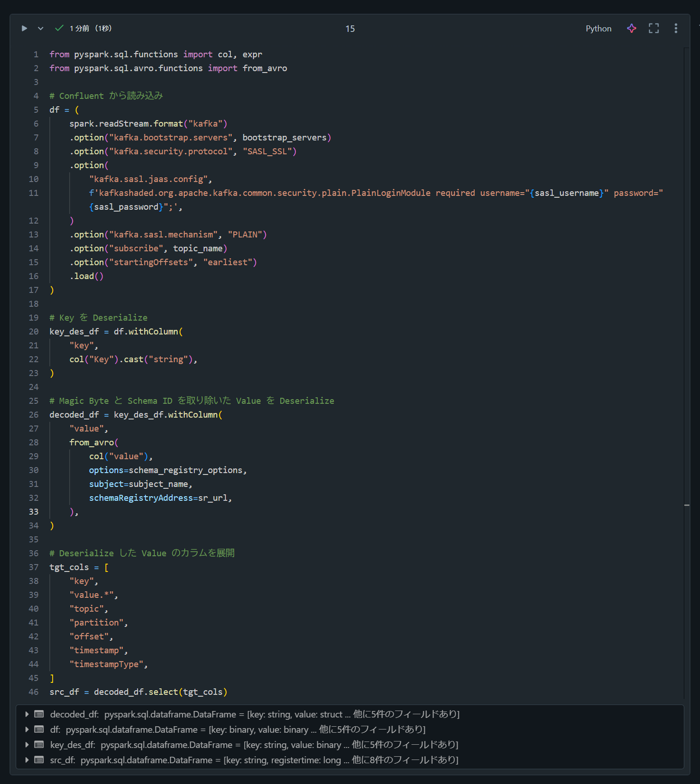Viewport: 700px width, 784px height.
Task: Open the Databricks Assistant sparkle icon
Action: [x=632, y=29]
